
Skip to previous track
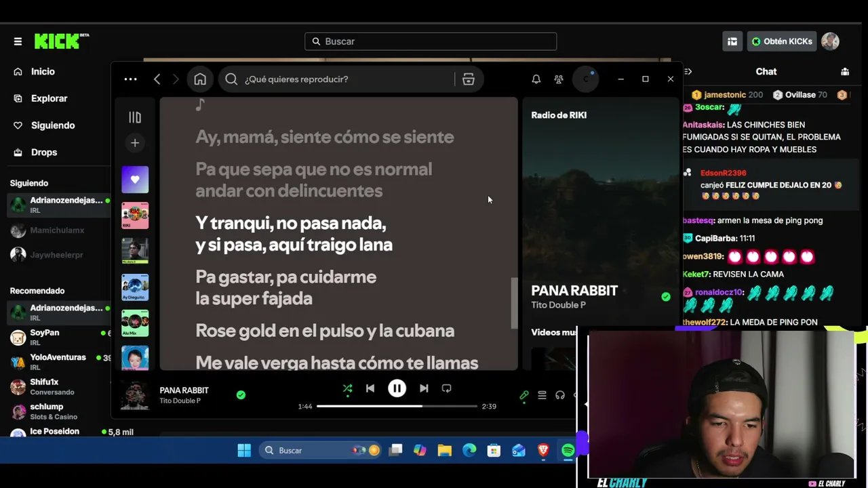(x=370, y=388)
